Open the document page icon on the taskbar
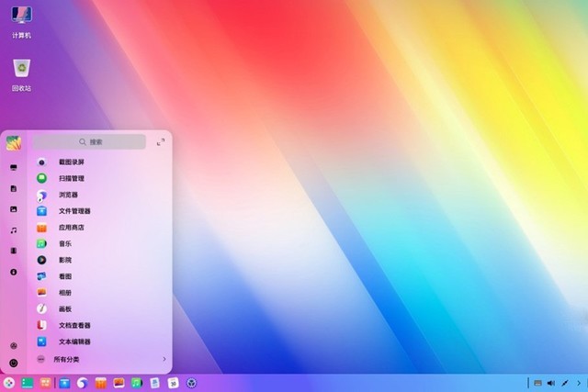The height and width of the screenshot is (392, 588). [155, 383]
